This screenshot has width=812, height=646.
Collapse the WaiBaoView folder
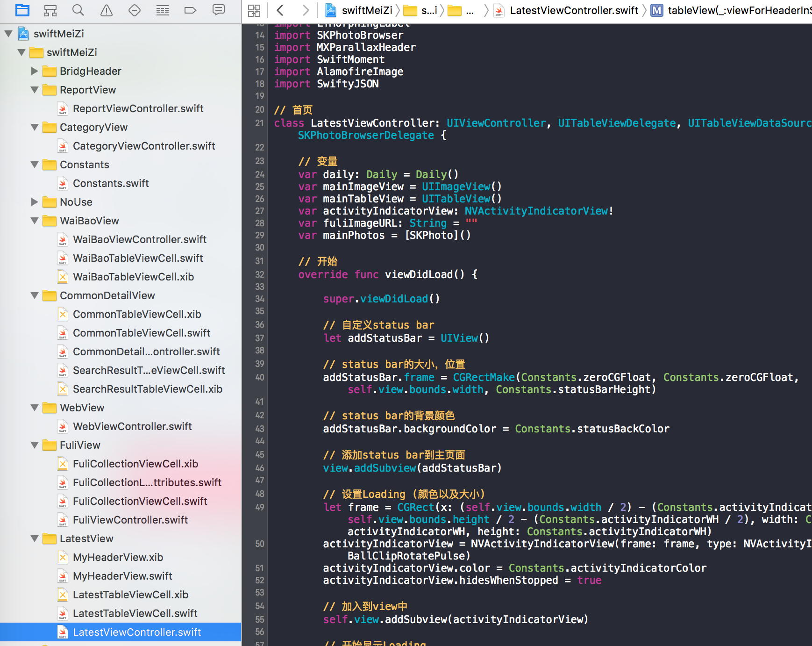pyautogui.click(x=35, y=221)
